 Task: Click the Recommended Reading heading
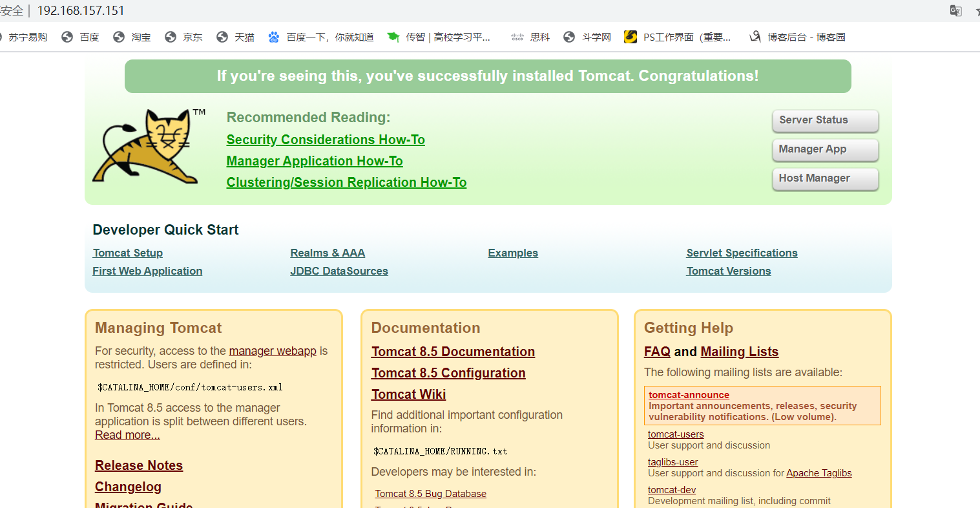point(308,118)
